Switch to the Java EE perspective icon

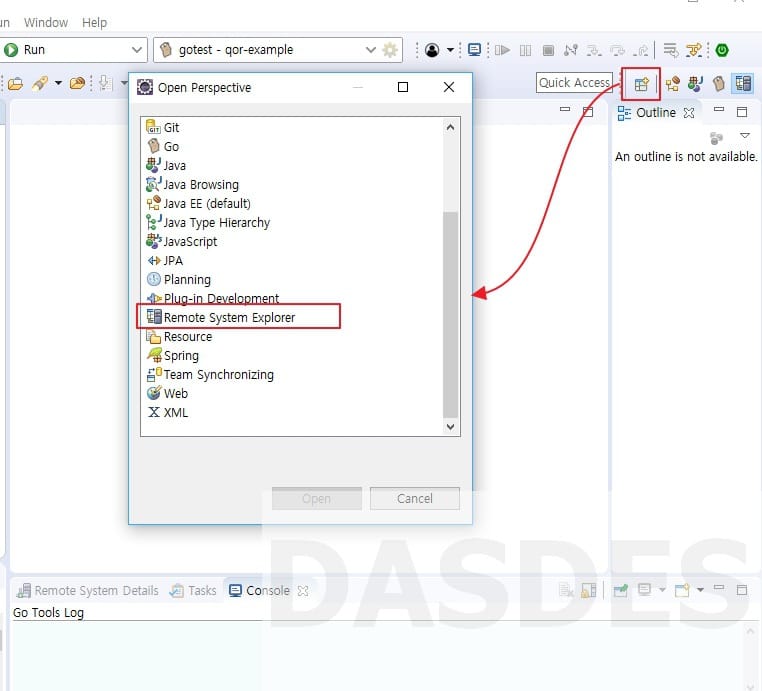673,84
